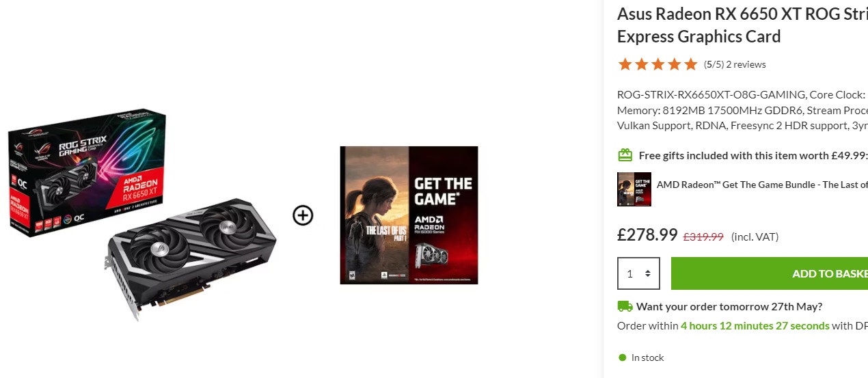868x378 pixels.
Task: Open the AMD Radeon Get The Game Bundle link
Action: pyautogui.click(x=762, y=185)
